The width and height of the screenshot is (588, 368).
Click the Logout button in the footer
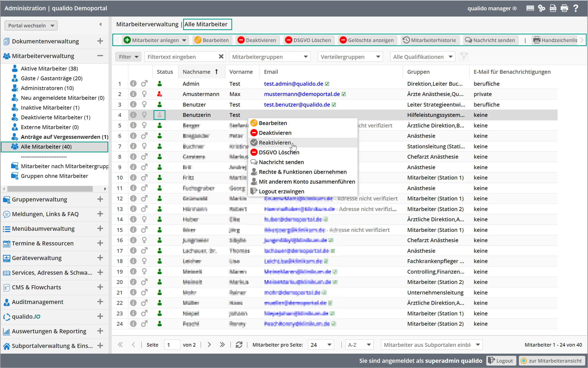point(501,360)
